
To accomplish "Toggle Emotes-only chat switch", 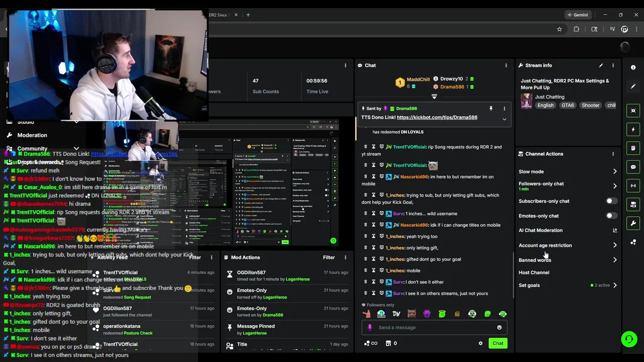I will point(611,216).
